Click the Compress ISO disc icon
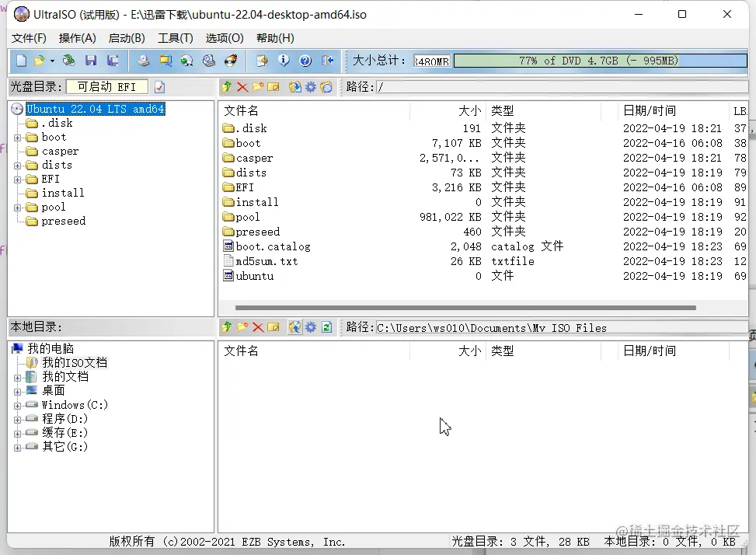 coord(187,61)
